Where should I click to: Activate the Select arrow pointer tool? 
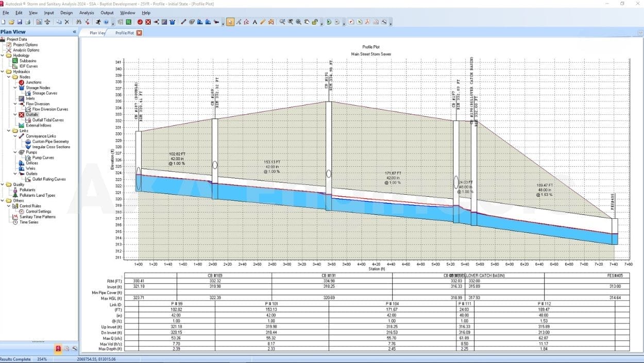point(230,22)
